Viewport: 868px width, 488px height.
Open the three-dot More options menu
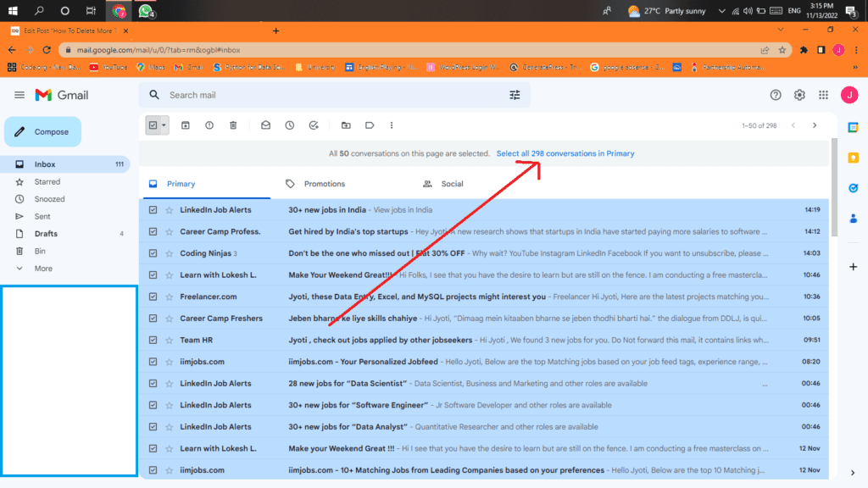(x=392, y=125)
